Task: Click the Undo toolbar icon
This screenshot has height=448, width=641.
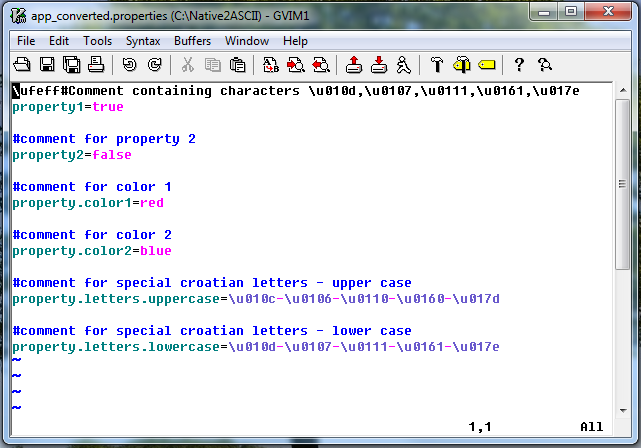Action: coord(130,65)
